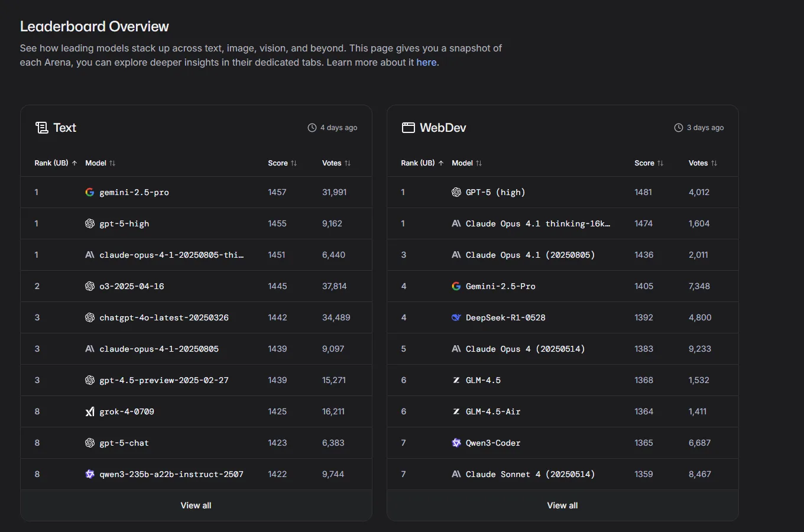Click the OpenAI logo beside gpt-5-high
The width and height of the screenshot is (804, 532).
90,223
